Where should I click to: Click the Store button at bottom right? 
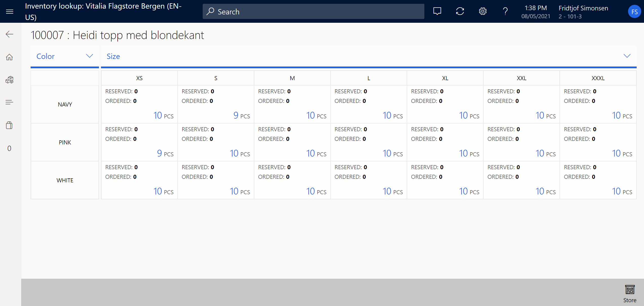[x=630, y=293]
